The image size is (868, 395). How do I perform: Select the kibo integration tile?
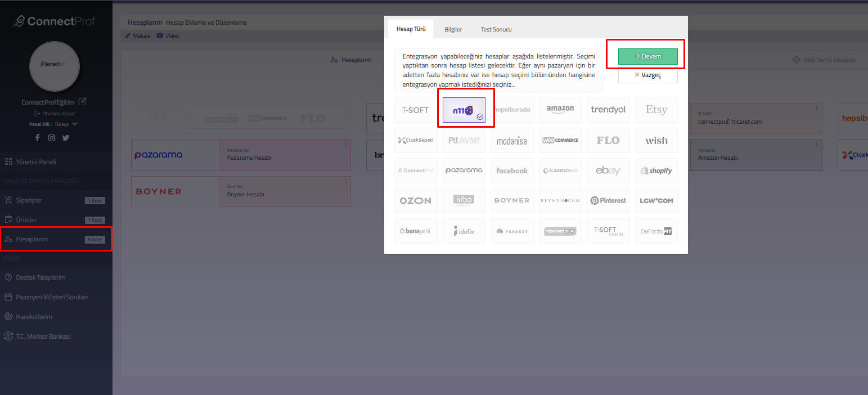464,200
